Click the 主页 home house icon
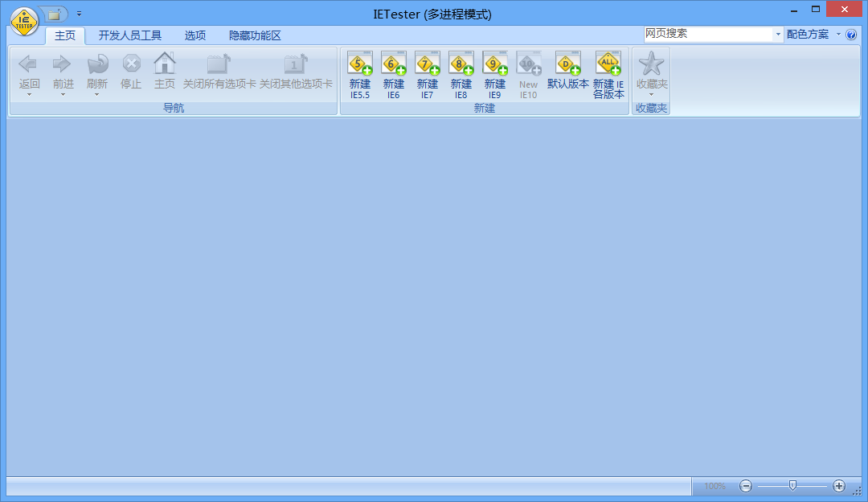This screenshot has width=868, height=502. point(164,64)
